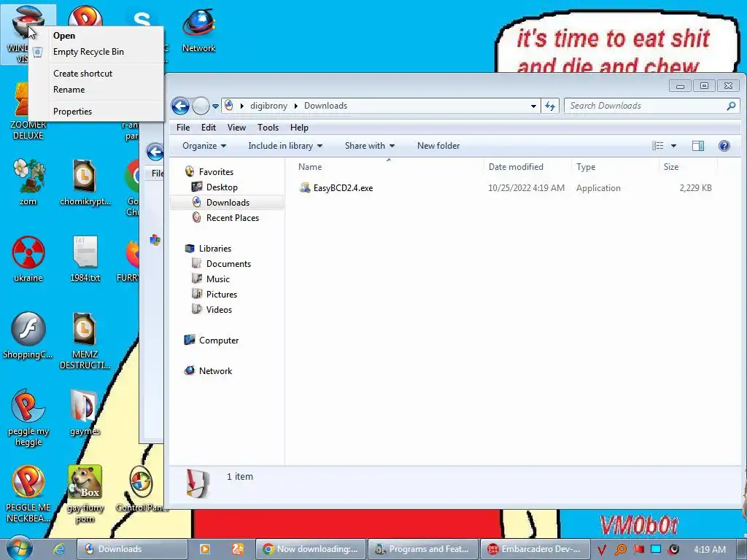Switch to Programs and Features window

coord(423,549)
